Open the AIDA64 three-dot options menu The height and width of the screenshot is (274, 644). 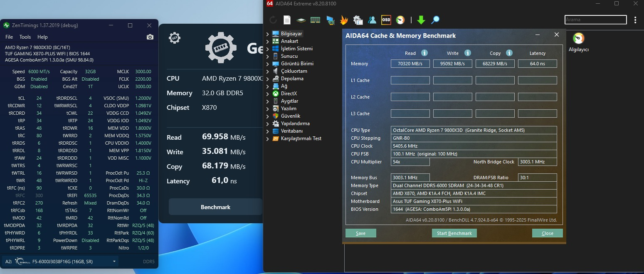[635, 20]
